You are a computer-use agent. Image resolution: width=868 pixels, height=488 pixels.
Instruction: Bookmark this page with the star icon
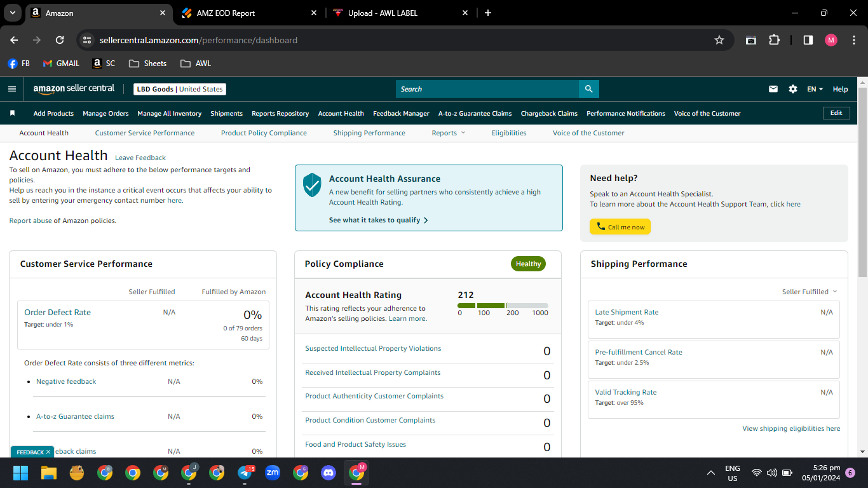point(719,40)
